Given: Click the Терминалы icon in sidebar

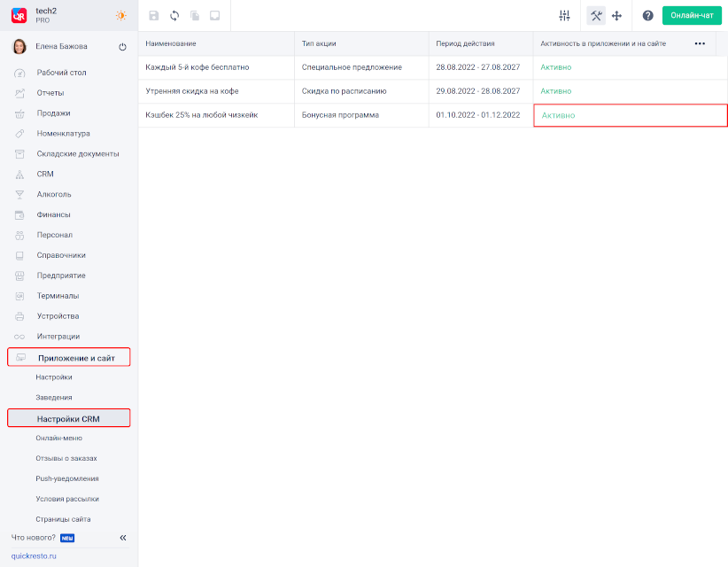Looking at the screenshot, I should click(x=19, y=296).
